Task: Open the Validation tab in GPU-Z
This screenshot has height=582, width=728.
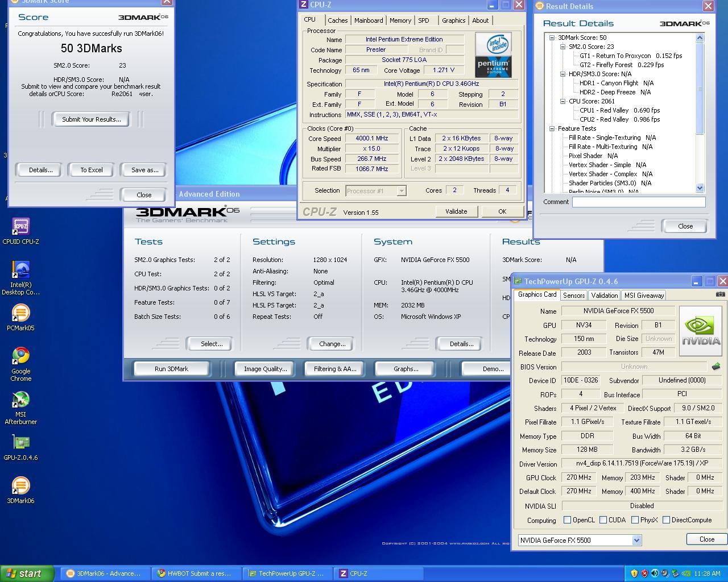Action: coord(604,296)
